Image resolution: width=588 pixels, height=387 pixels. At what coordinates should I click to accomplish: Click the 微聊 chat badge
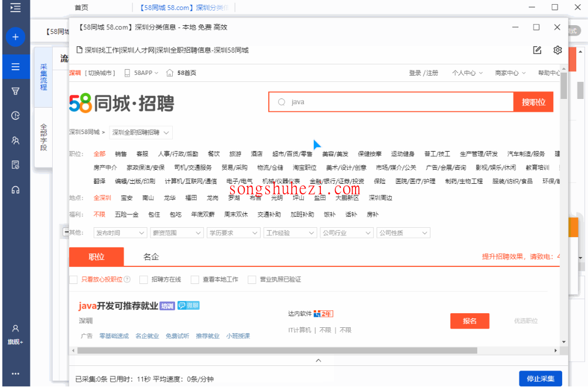[189, 306]
